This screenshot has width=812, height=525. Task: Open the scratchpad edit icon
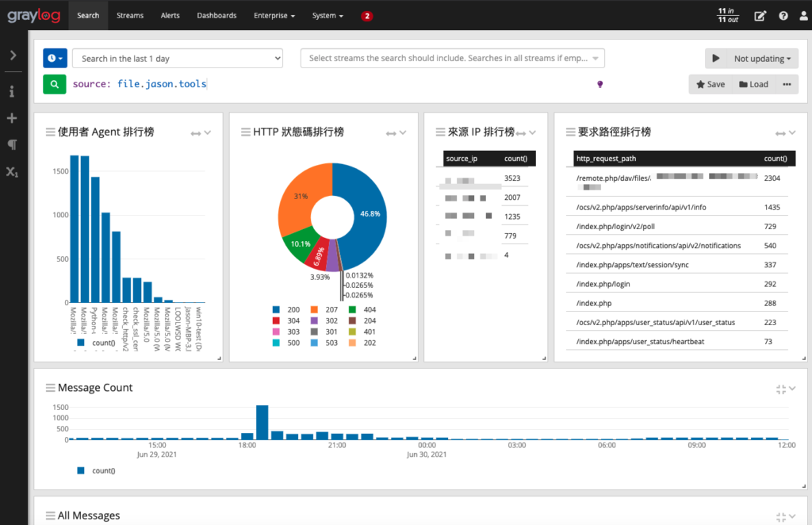(760, 16)
